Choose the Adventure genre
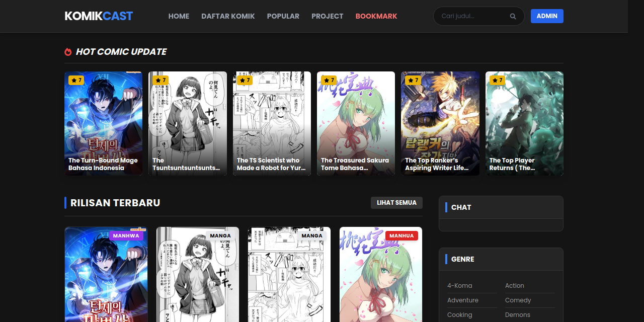The image size is (644, 322). click(x=463, y=300)
